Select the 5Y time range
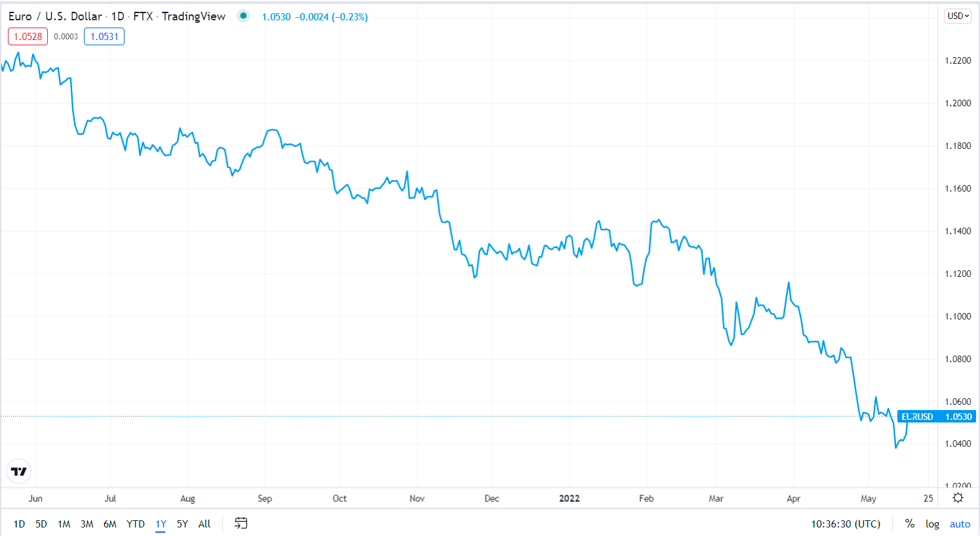 182,524
